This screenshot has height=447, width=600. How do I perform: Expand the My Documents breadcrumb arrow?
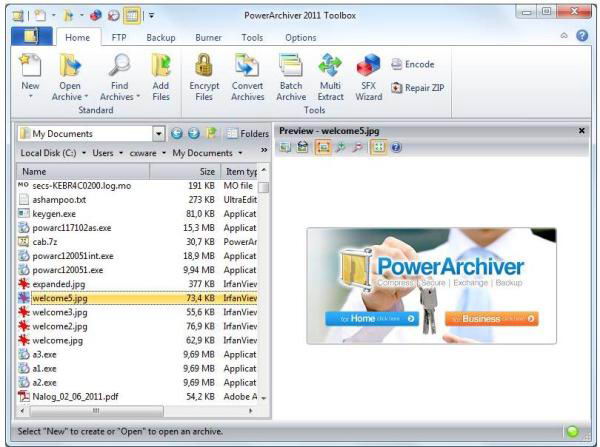tap(240, 153)
